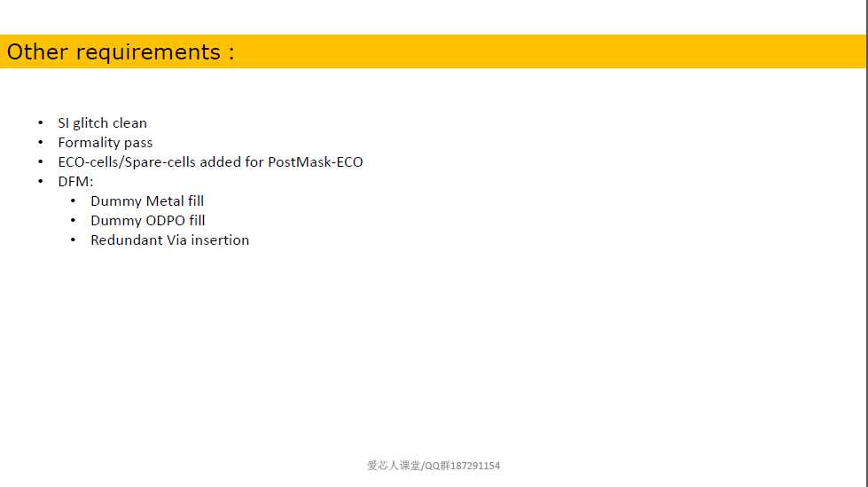Image resolution: width=868 pixels, height=487 pixels.
Task: Select the "Dummy ODPO fill" sub-bullet text
Action: [x=148, y=221]
